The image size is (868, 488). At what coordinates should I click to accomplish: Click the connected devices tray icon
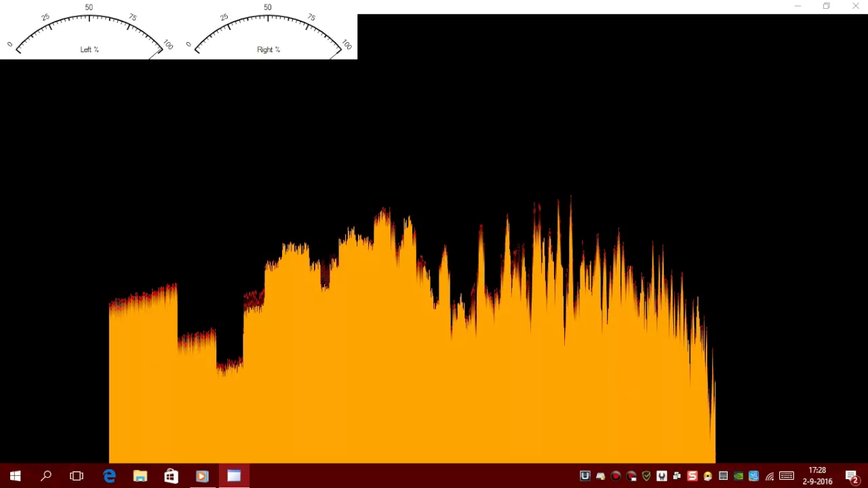click(677, 476)
